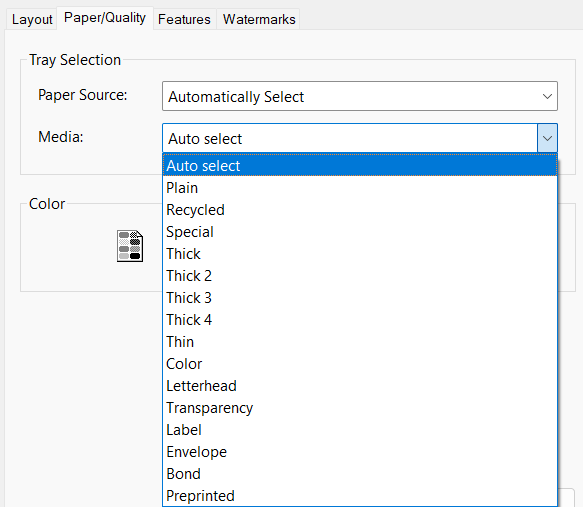Choose Thick 2 media type
583x507 pixels.
[x=360, y=276]
